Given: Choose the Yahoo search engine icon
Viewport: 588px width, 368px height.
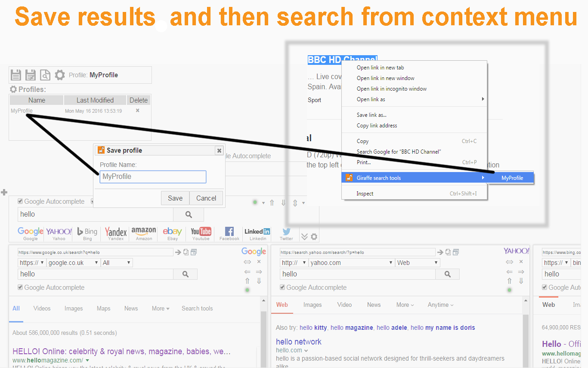Looking at the screenshot, I should [59, 233].
